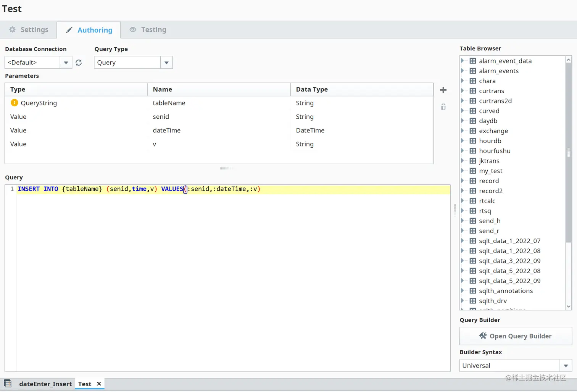
Task: Click the alarm_events table icon
Action: [473, 71]
